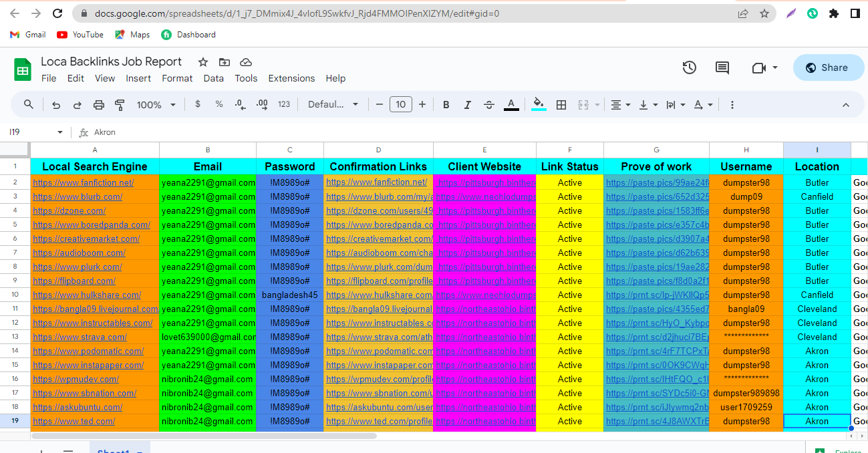Decrease decimal places
Screen dimensions: 868x453
click(240, 104)
